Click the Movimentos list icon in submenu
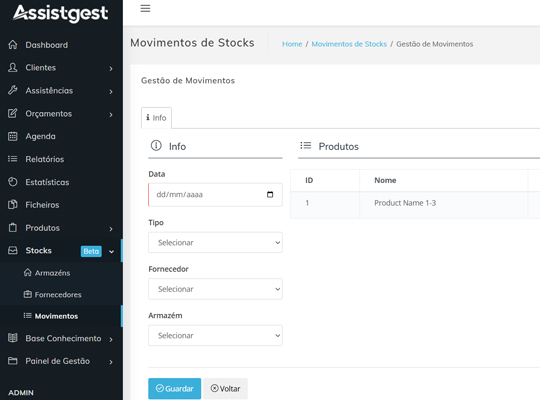Viewport: 540px width, 400px height. 28,316
